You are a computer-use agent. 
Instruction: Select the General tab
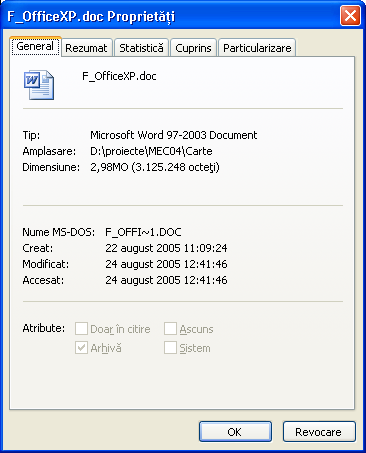pyautogui.click(x=35, y=46)
